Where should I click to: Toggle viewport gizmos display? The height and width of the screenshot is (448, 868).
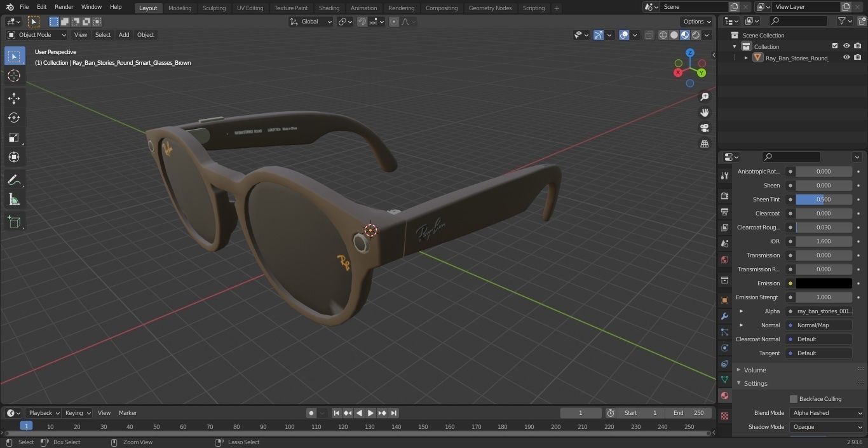[x=598, y=35]
